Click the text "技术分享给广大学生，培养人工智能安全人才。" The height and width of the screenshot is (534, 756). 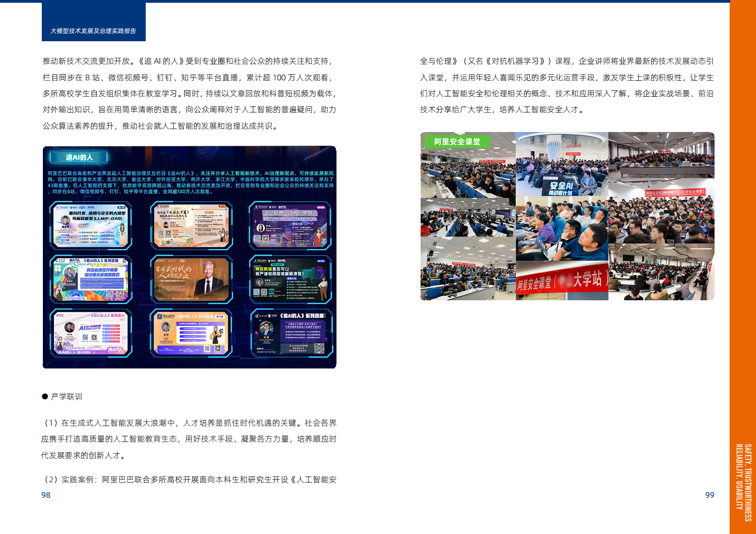point(503,109)
